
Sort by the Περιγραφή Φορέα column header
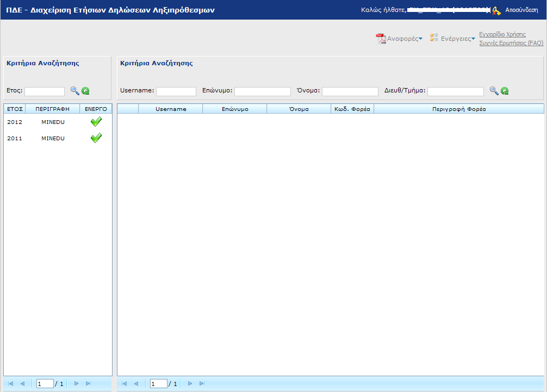coord(459,109)
